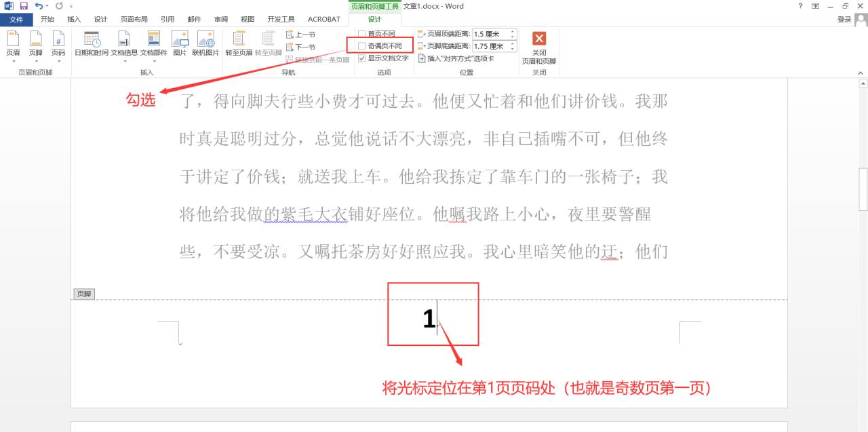868x432 pixels.
Task: Click the vertical scrollbar up arrow
Action: tap(863, 84)
